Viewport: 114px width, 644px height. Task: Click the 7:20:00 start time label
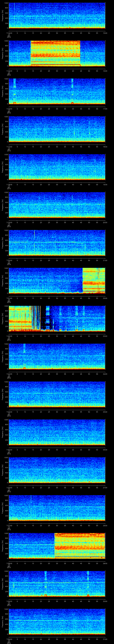click(x=9, y=260)
